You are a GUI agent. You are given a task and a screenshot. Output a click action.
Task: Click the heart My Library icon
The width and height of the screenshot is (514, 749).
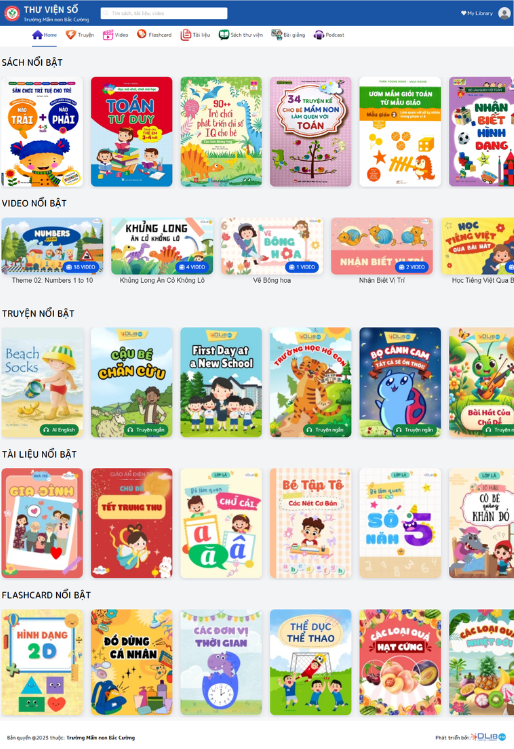click(463, 13)
